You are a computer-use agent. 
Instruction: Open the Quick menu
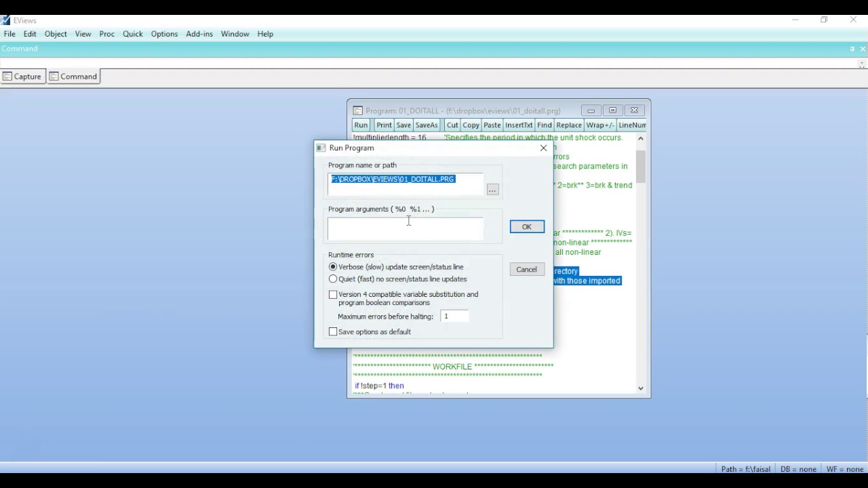133,34
